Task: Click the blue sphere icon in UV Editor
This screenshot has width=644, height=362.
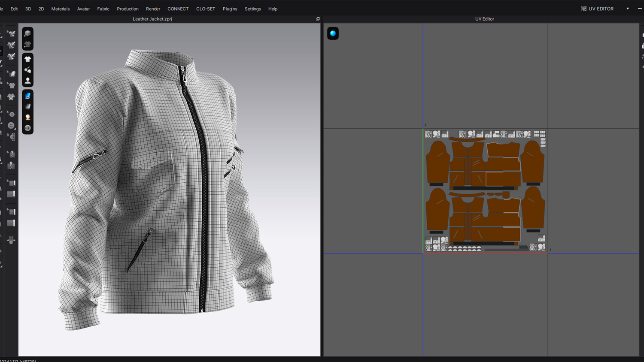Action: (333, 33)
